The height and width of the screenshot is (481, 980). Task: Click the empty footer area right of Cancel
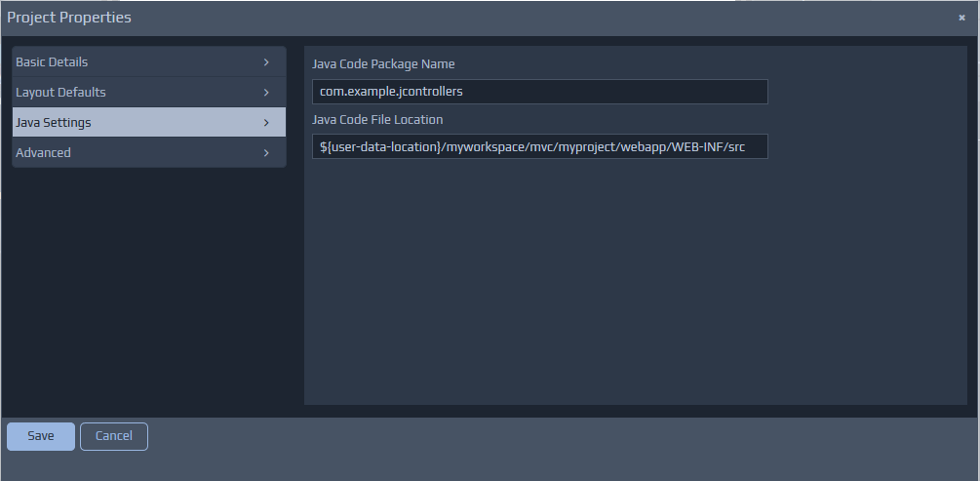[556, 436]
